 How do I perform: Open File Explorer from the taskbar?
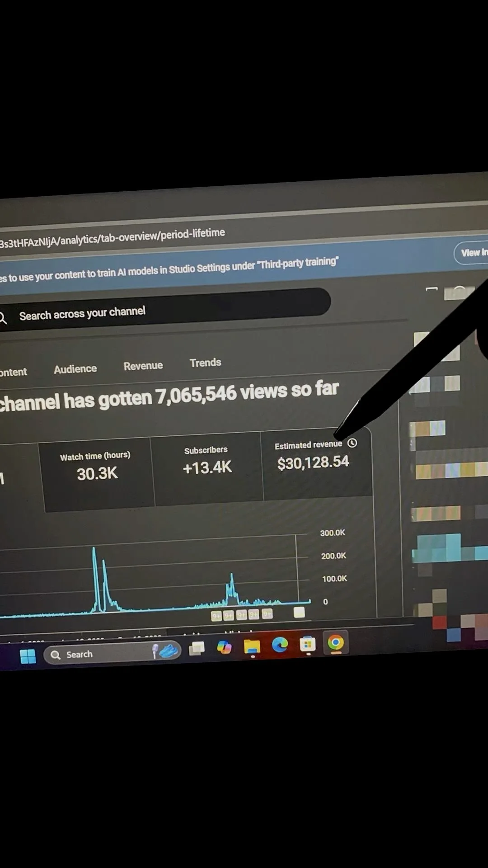coord(252,646)
